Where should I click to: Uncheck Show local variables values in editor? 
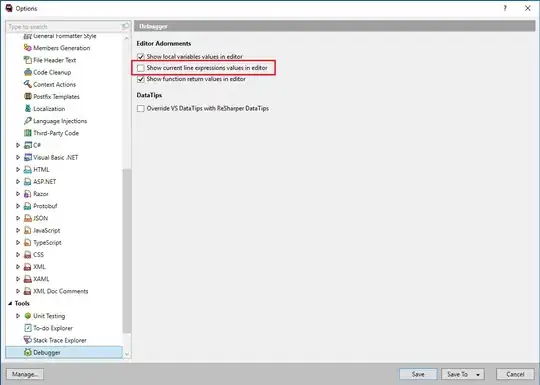pyautogui.click(x=141, y=56)
